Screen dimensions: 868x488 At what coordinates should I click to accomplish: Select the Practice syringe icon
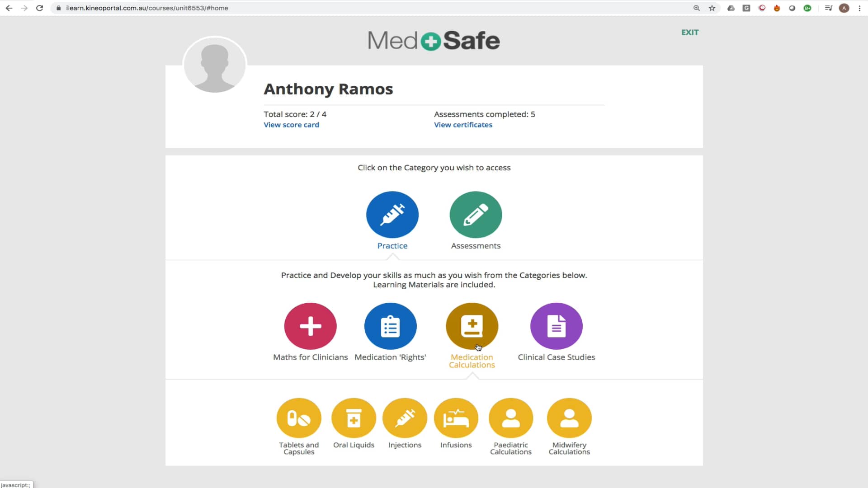[x=392, y=215]
